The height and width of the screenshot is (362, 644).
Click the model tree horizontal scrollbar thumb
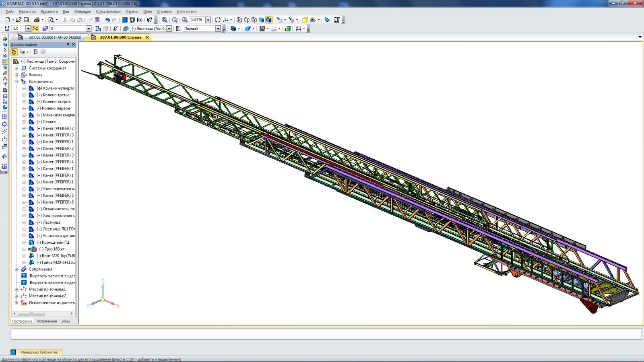(31, 313)
